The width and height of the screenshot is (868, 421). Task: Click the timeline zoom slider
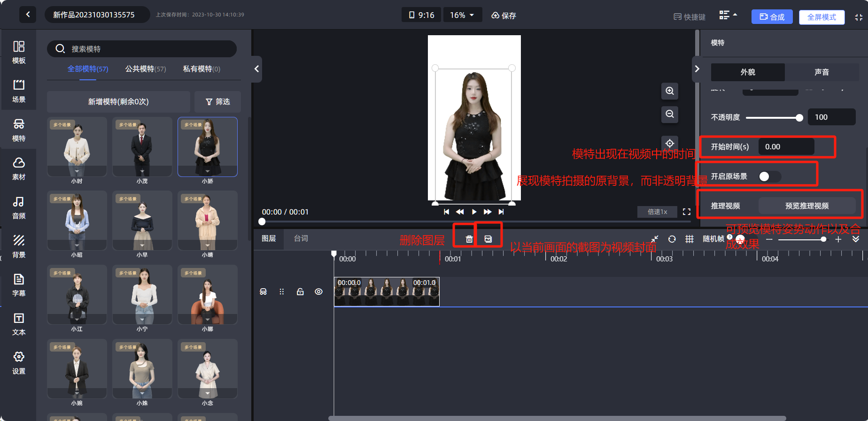[x=802, y=239]
